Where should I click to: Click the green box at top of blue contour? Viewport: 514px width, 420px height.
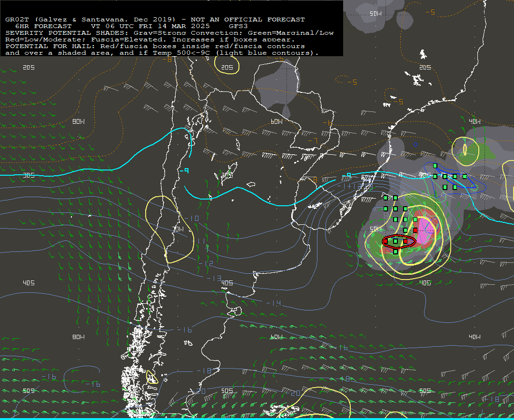435,166
